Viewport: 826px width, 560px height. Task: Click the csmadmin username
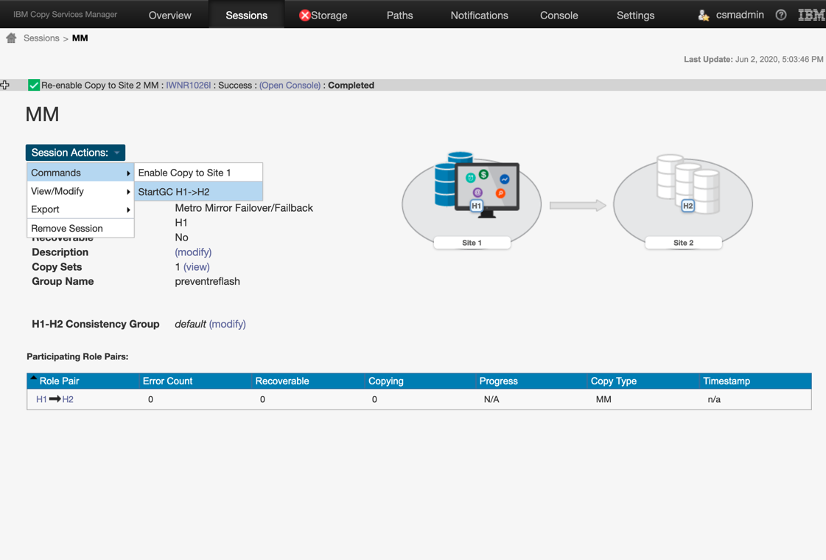(740, 15)
